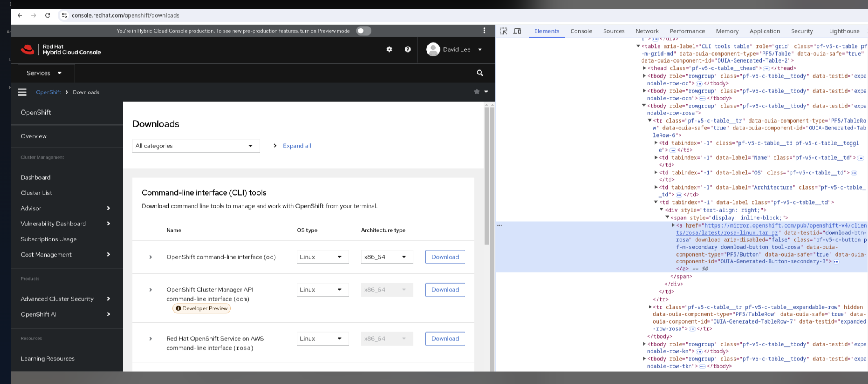868x384 pixels.
Task: Click the rosa-linux.tar.gz href link in DevTools
Action: coord(771,229)
